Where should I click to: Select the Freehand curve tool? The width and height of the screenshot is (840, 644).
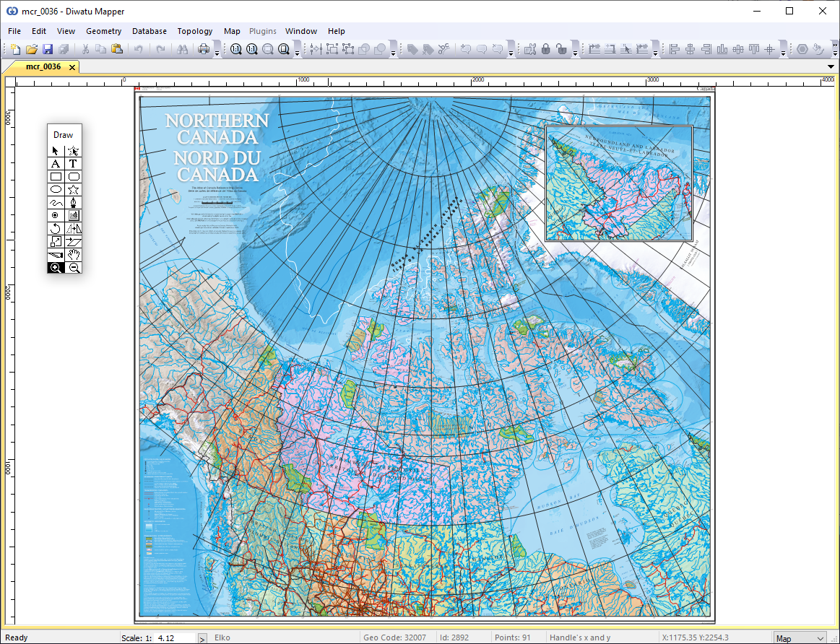click(x=56, y=202)
